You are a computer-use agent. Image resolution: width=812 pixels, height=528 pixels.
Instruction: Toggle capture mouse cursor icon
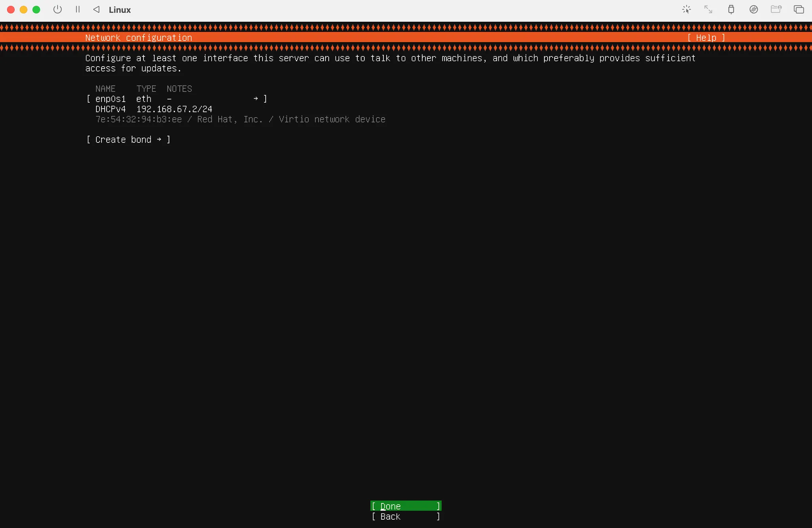pos(686,10)
